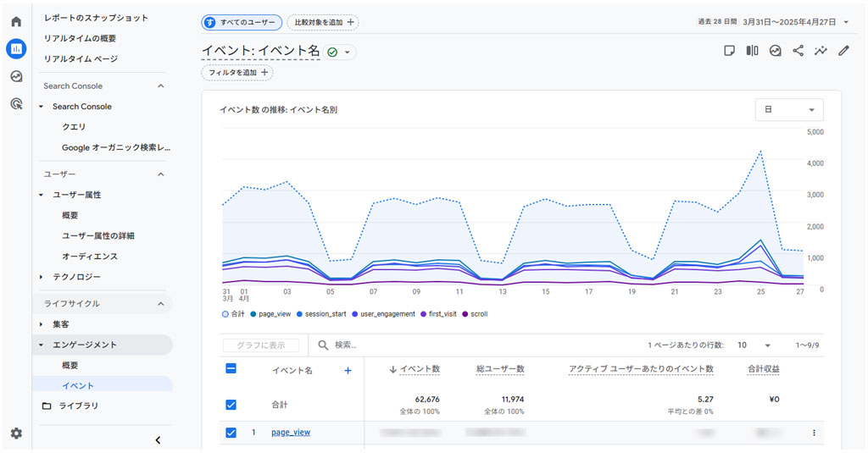The height and width of the screenshot is (453, 868).
Task: Open 概要 under ユーザー属性
Action: coord(70,215)
